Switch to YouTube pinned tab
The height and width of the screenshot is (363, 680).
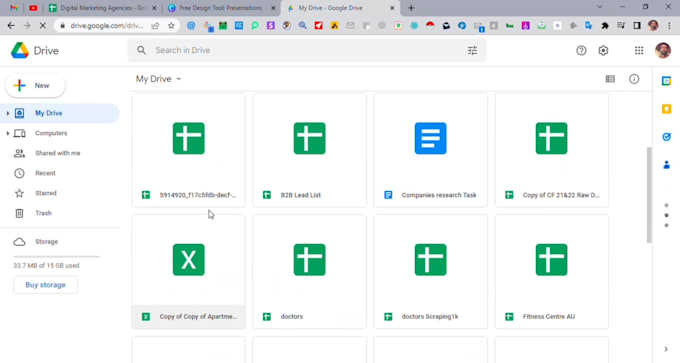(x=33, y=8)
